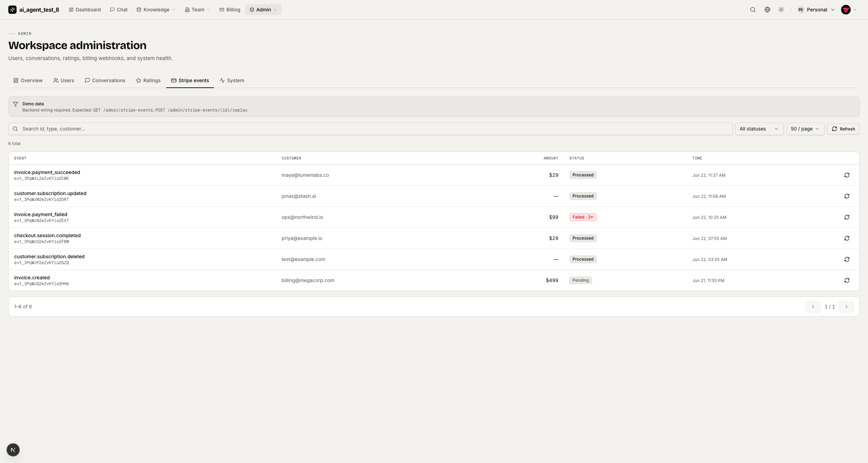The width and height of the screenshot is (868, 463).
Task: Select the Stripe events tab
Action: pos(190,80)
